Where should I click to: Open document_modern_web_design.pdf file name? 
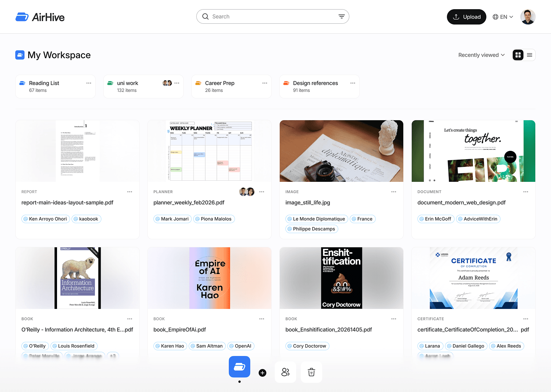click(461, 203)
